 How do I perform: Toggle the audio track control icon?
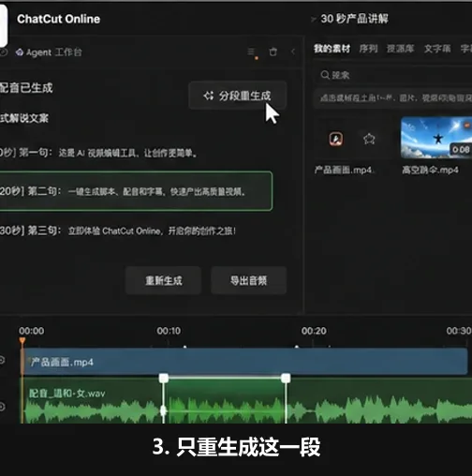2,407
